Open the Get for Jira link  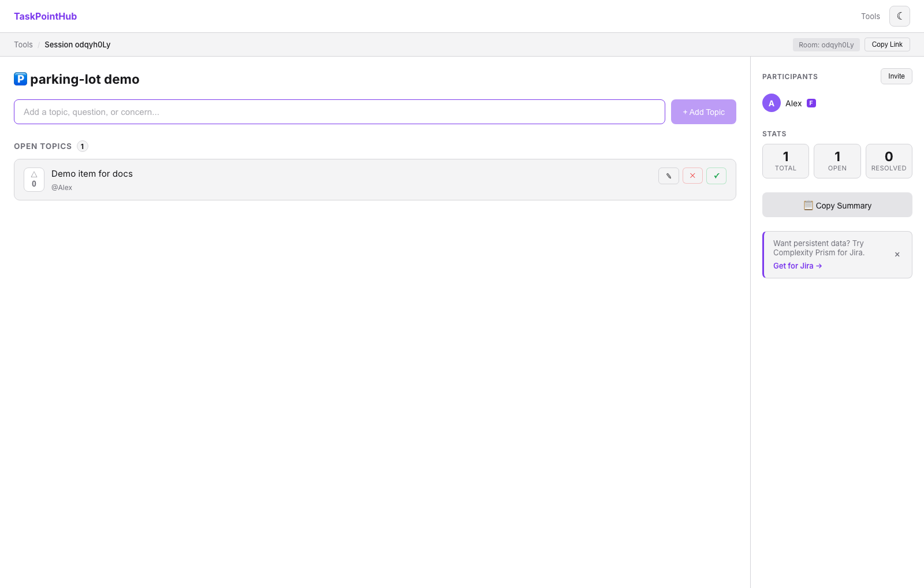(x=798, y=266)
